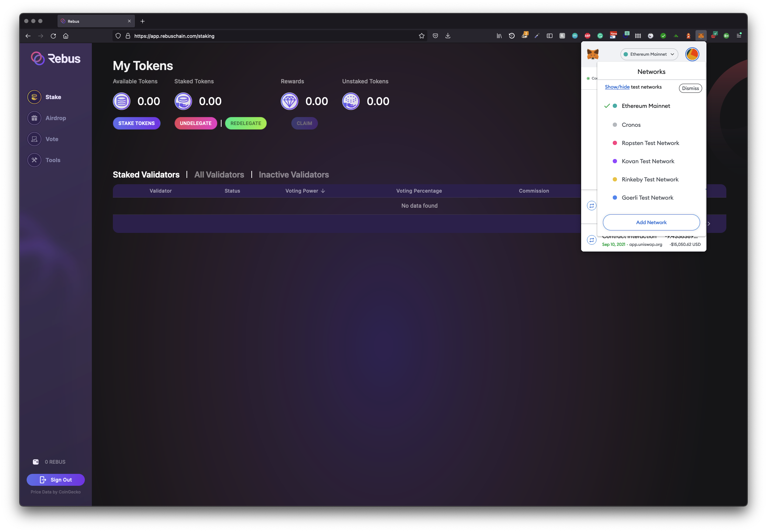The height and width of the screenshot is (532, 767).
Task: Click the green B+ extension icon
Action: 726,36
